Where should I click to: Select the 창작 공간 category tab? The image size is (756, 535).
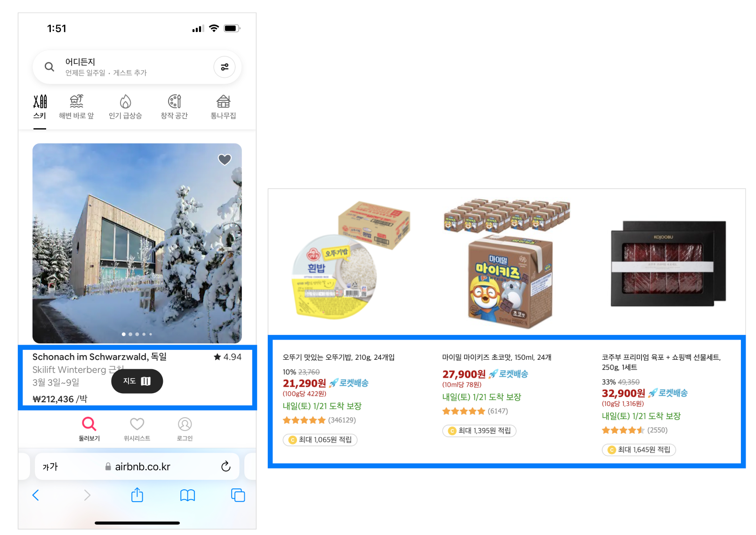174,107
